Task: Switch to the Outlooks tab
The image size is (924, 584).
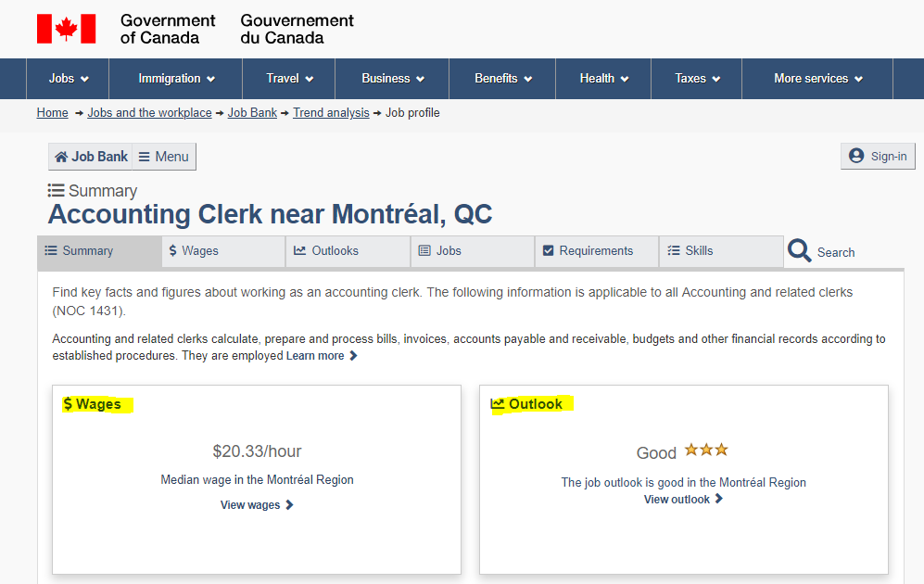Action: point(348,251)
